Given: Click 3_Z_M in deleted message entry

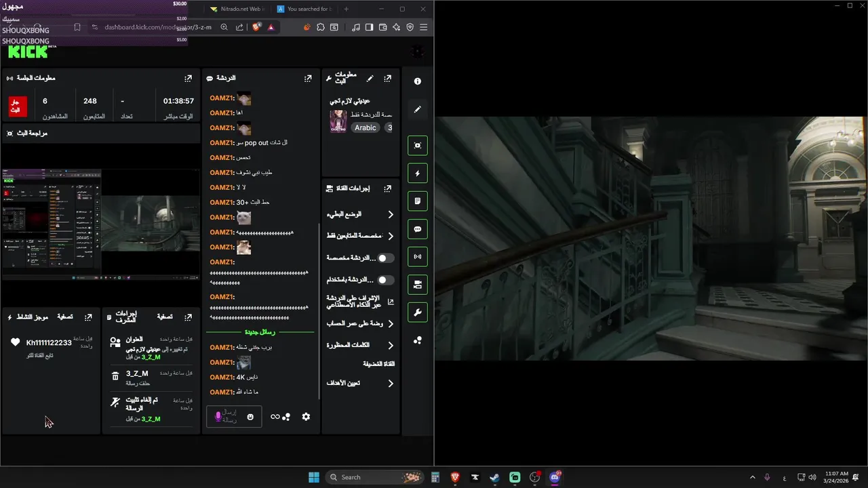Looking at the screenshot, I should (x=137, y=373).
